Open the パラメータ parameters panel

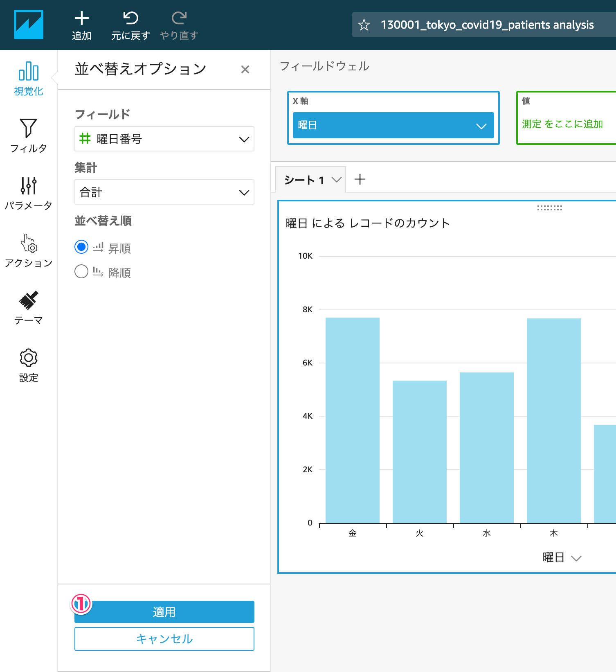point(28,193)
